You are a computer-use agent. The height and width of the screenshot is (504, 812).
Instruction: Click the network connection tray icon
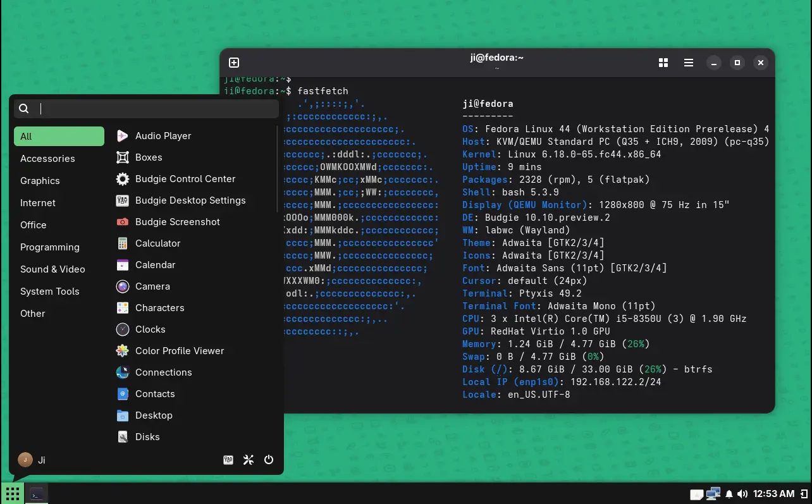(713, 493)
